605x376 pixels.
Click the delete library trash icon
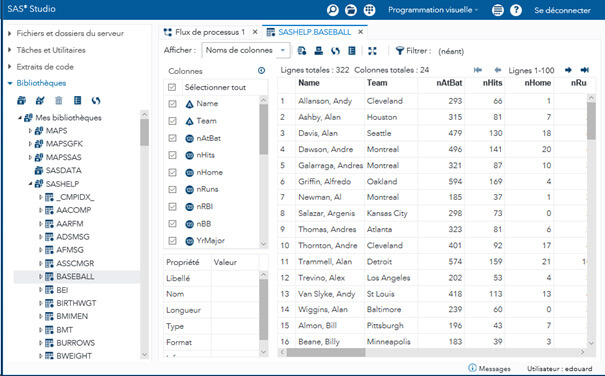coord(59,101)
